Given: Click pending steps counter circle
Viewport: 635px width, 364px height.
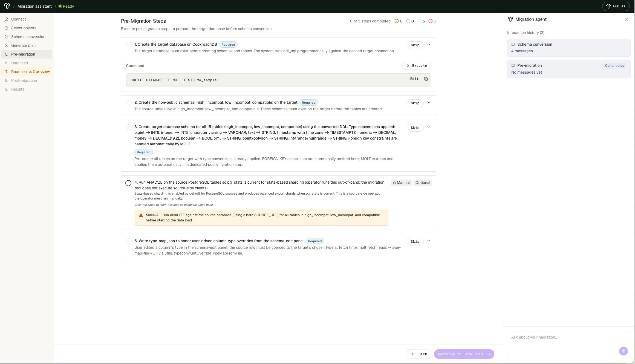Looking at the screenshot, I should pos(419,21).
